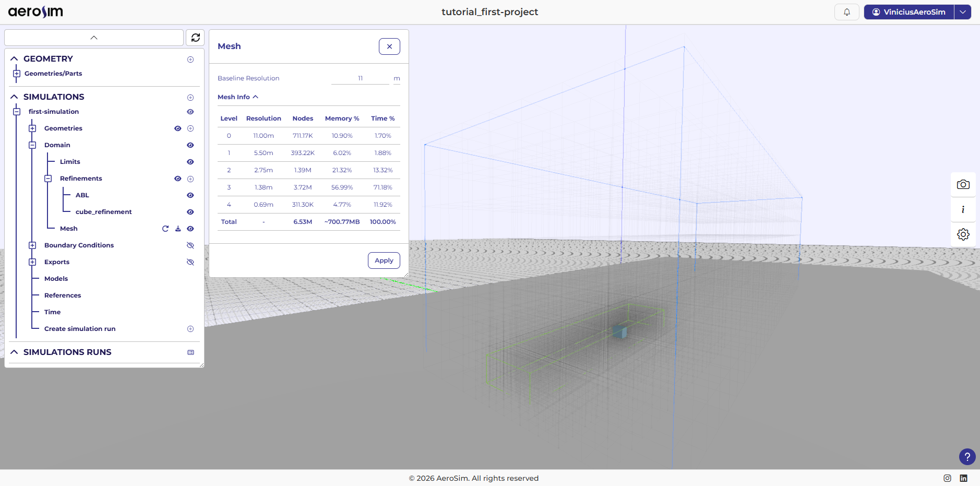Image resolution: width=980 pixels, height=486 pixels.
Task: Expand the Boundary Conditions tree node
Action: [32, 245]
